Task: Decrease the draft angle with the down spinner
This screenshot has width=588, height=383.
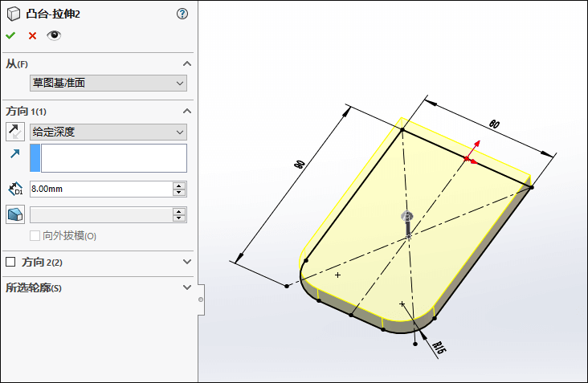Action: tap(179, 218)
